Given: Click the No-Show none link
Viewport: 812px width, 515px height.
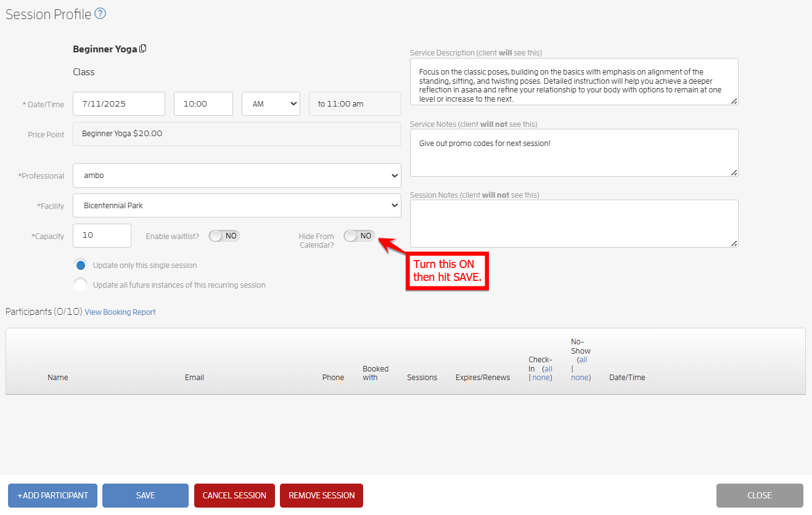Looking at the screenshot, I should [x=580, y=378].
